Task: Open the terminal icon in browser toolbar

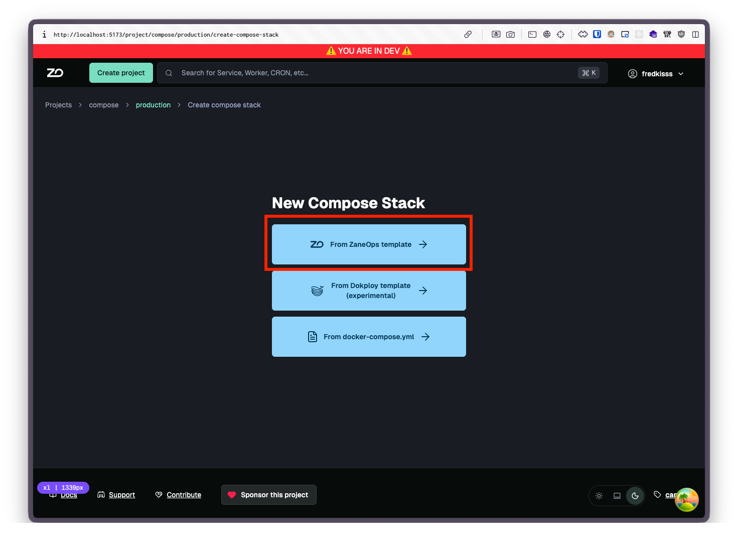Action: [532, 35]
